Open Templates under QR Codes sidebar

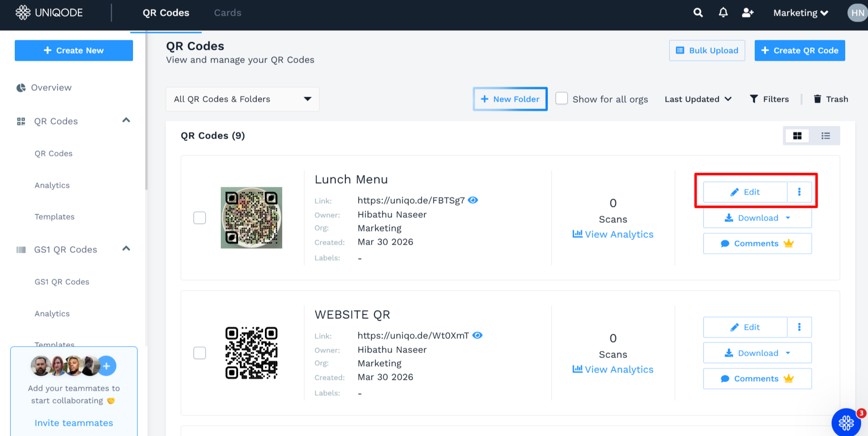pos(54,217)
